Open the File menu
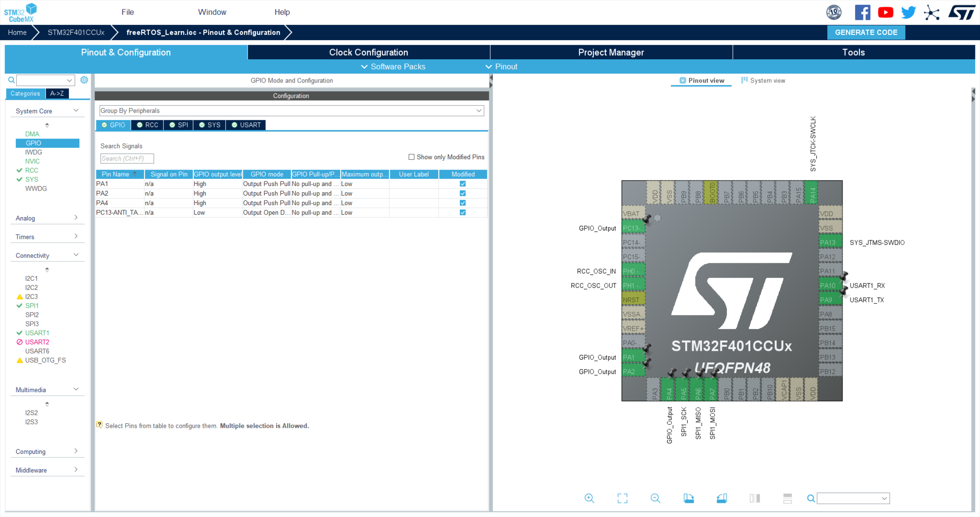Screen dimensions: 980x517 point(127,12)
